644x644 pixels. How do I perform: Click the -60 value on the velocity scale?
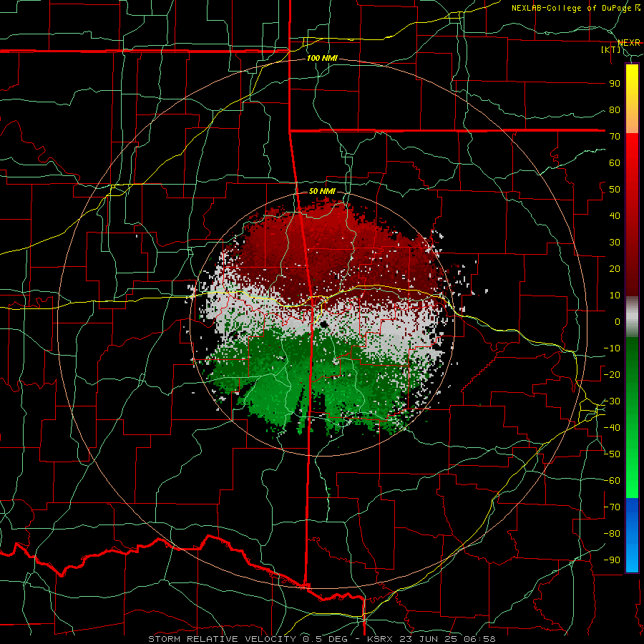point(612,481)
